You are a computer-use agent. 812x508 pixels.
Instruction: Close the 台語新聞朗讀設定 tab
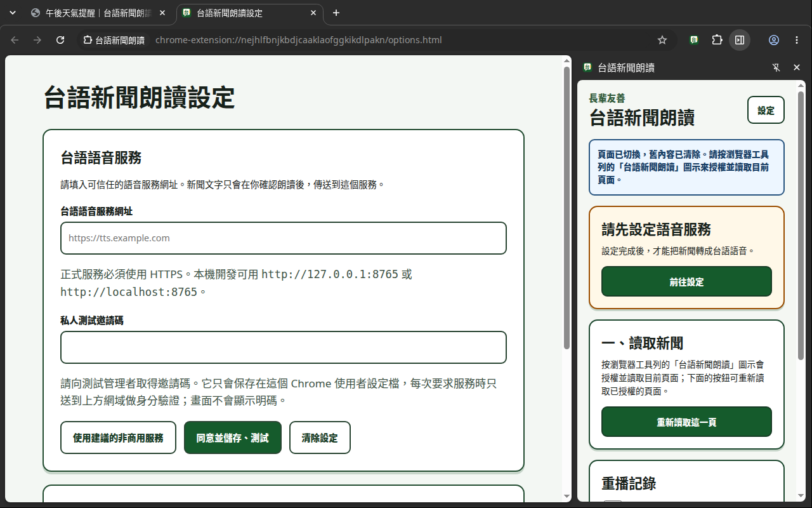313,13
